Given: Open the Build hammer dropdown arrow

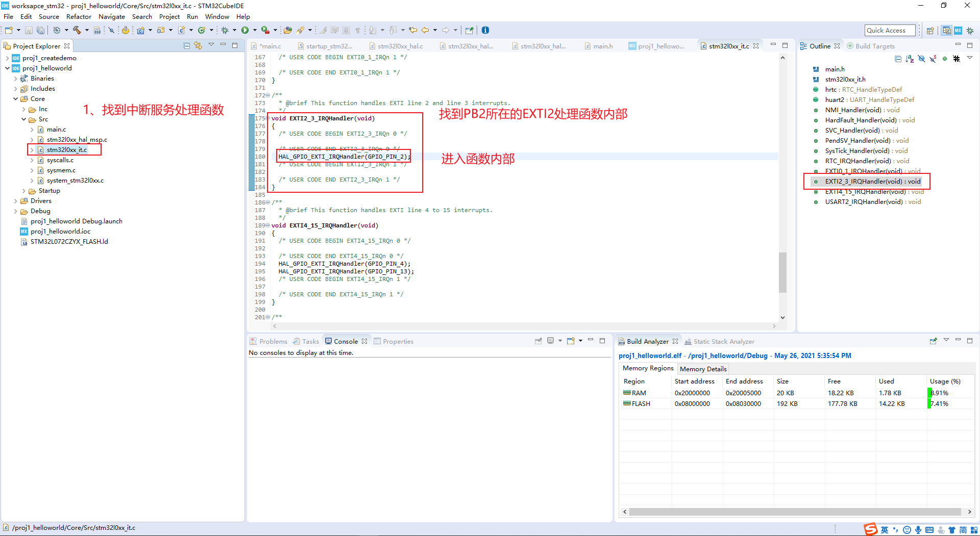Looking at the screenshot, I should coord(87,30).
